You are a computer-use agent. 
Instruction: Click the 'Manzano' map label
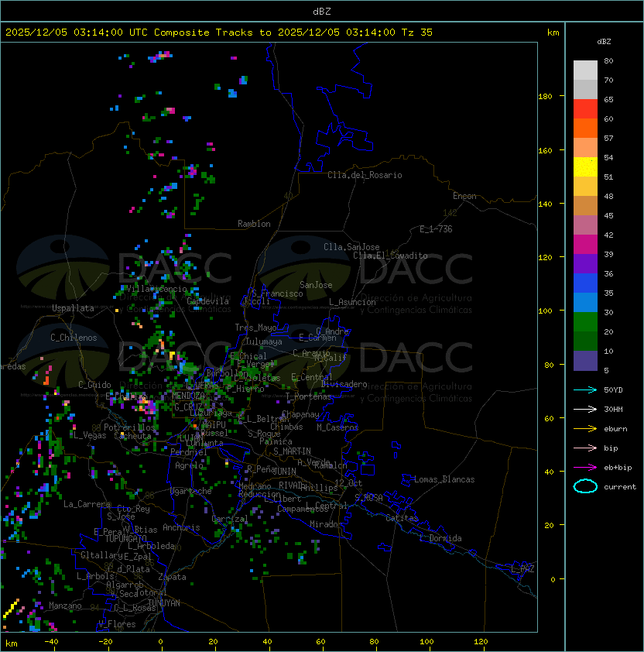pyautogui.click(x=65, y=606)
